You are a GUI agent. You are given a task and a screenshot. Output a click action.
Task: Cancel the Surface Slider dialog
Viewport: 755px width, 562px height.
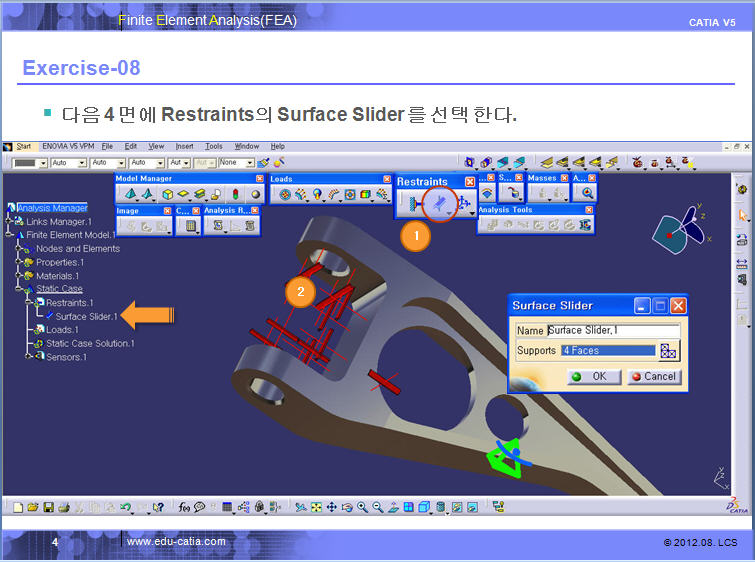pyautogui.click(x=653, y=376)
